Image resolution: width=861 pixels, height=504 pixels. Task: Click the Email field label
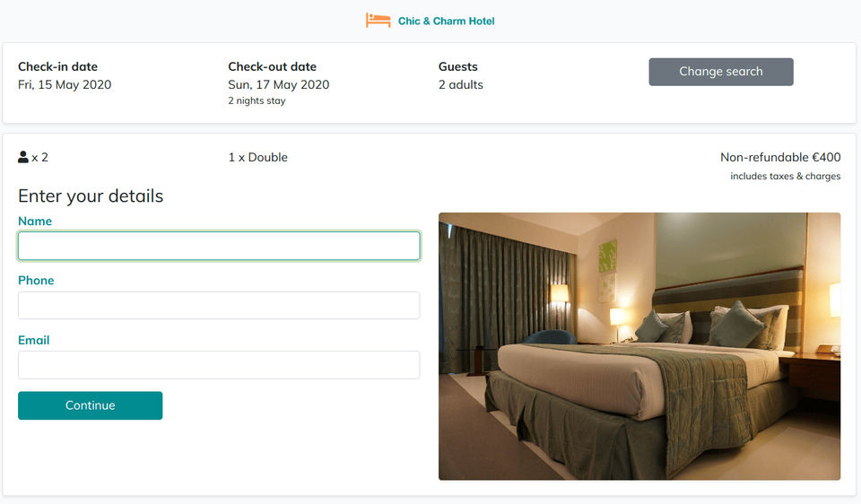34,341
